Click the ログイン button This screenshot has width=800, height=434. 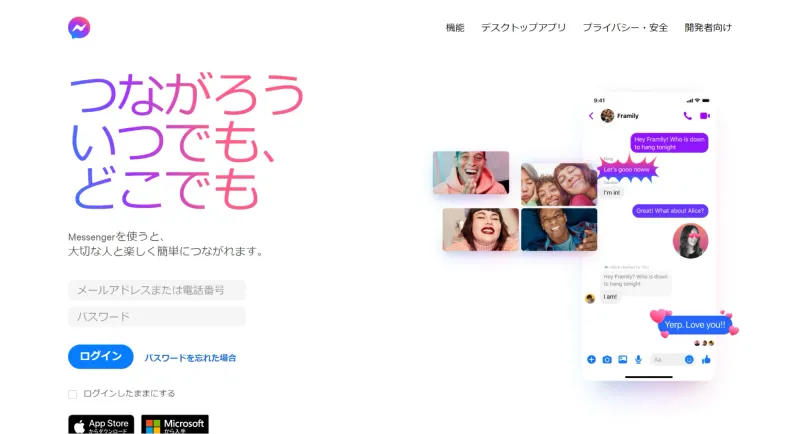pyautogui.click(x=101, y=356)
